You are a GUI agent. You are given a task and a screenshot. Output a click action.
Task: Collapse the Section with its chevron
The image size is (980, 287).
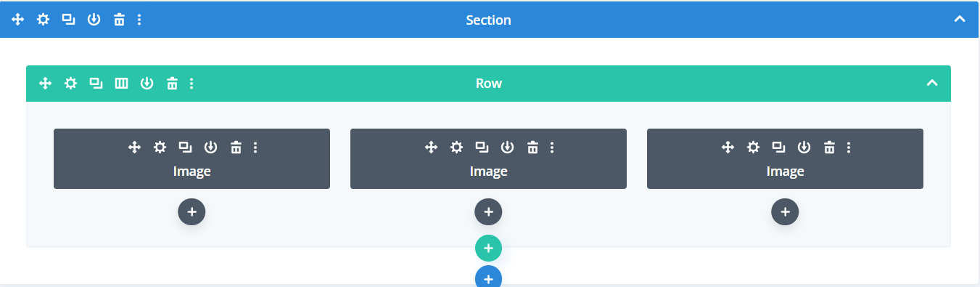pyautogui.click(x=959, y=20)
